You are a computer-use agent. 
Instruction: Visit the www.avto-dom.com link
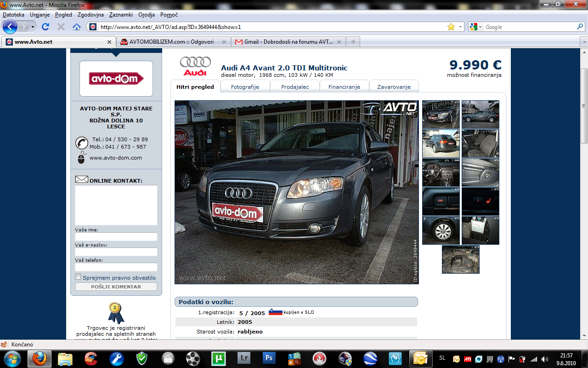coord(116,158)
